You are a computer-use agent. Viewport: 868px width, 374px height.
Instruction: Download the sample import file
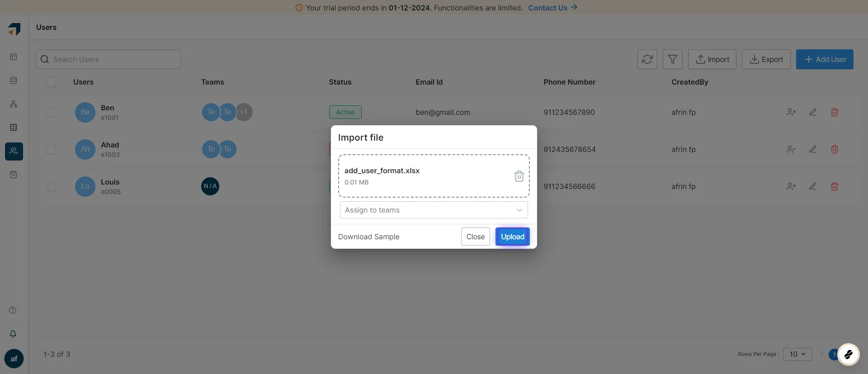tap(368, 237)
